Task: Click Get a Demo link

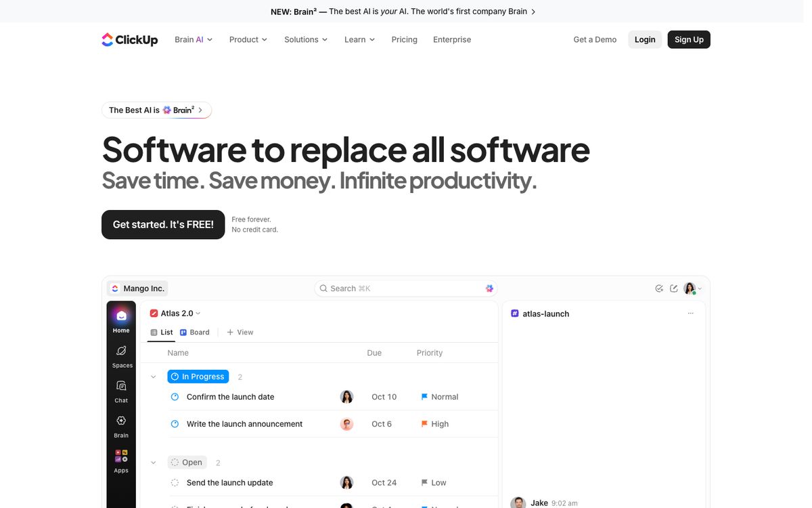Action: 595,39
